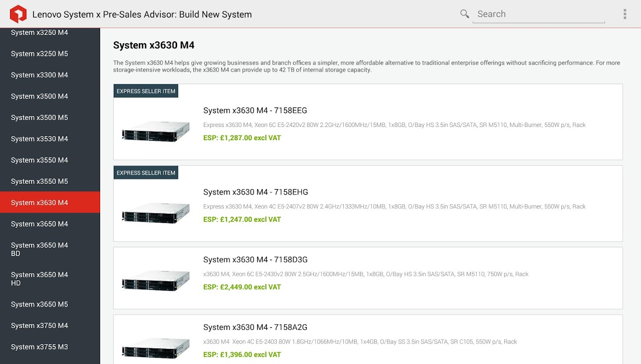Select System x3755 M3 in sidebar

point(50,347)
